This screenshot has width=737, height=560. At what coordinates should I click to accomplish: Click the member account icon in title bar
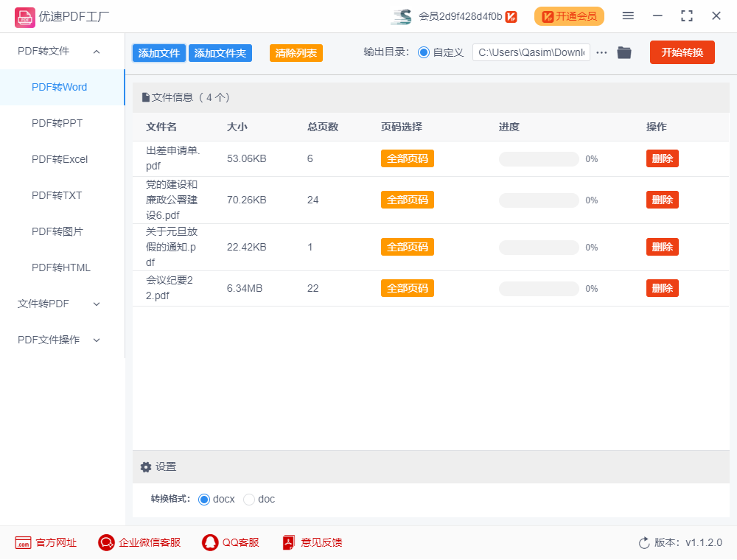coord(401,15)
